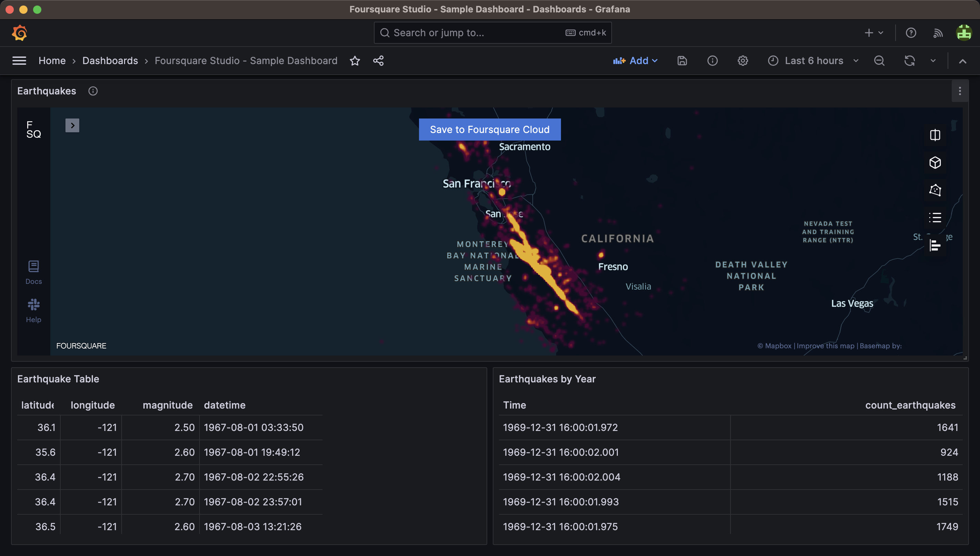
Task: Save the dashboard with disk icon
Action: pos(682,61)
